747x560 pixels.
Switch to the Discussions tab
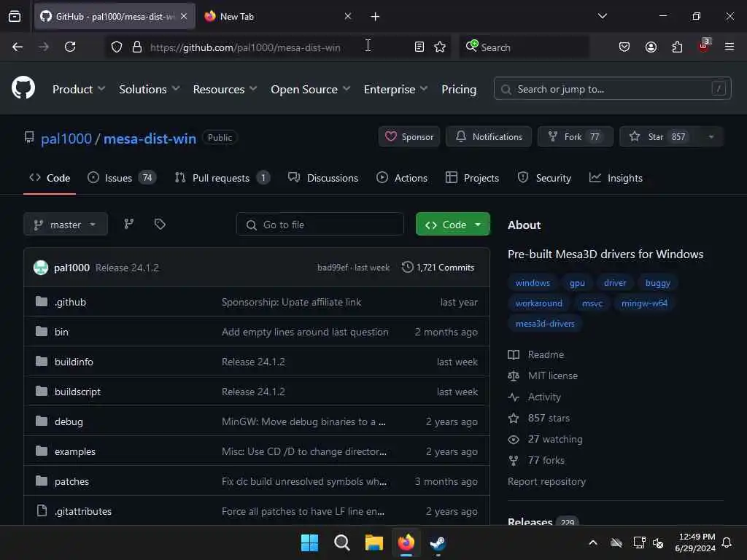point(323,178)
